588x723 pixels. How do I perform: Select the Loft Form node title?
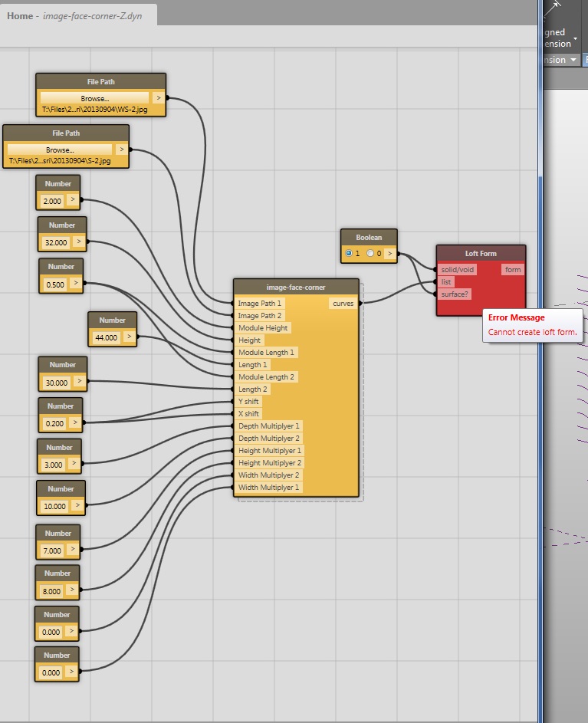click(x=481, y=253)
